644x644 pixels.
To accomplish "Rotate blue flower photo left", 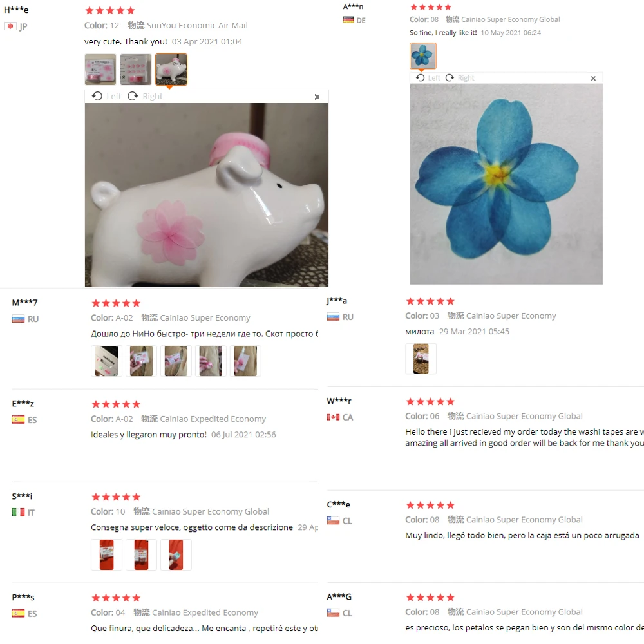I will point(428,78).
